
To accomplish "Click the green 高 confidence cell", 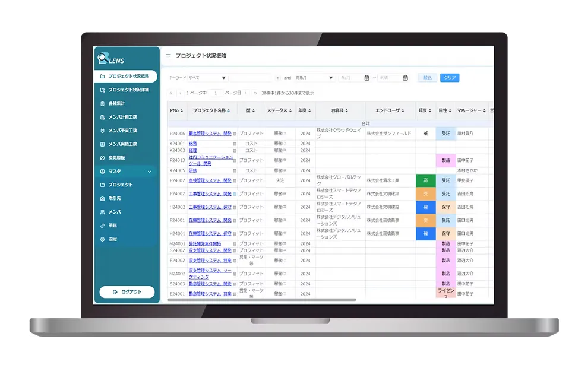I will 426,180.
